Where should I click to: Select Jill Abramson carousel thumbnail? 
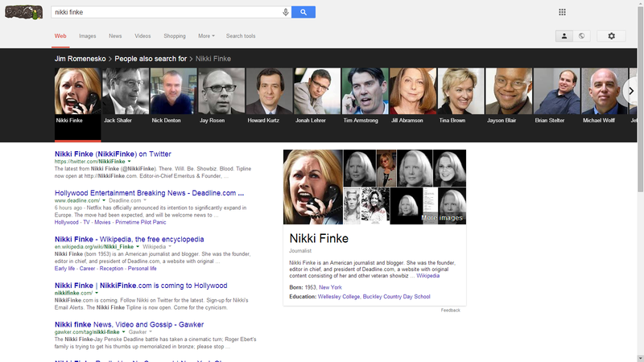click(x=413, y=91)
